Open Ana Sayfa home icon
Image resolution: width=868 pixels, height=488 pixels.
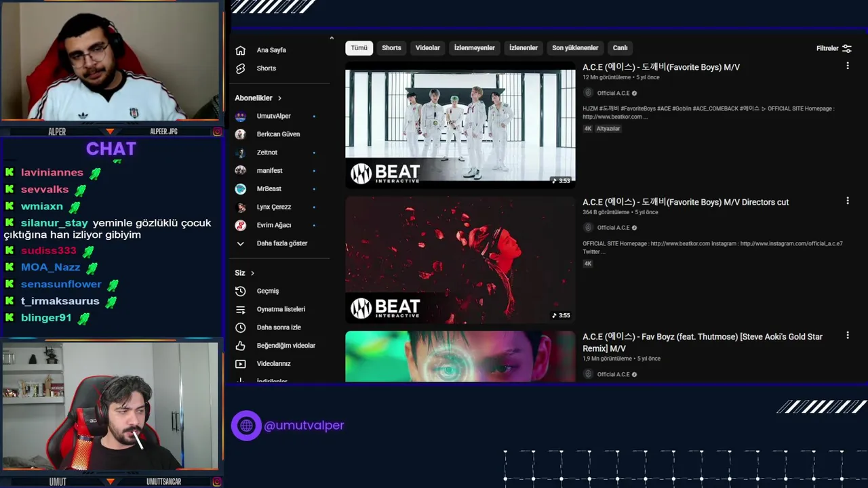pyautogui.click(x=240, y=50)
